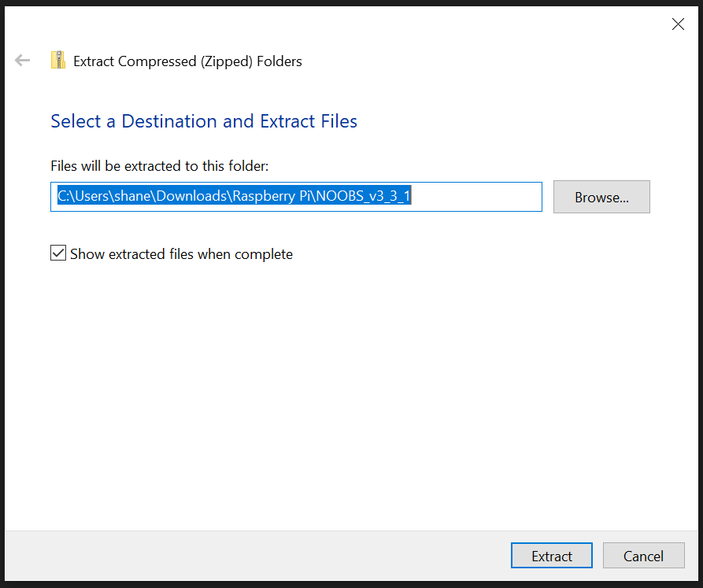
Task: Click the 'Extract Compressed (Zipped) Folders' title text
Action: pos(187,61)
